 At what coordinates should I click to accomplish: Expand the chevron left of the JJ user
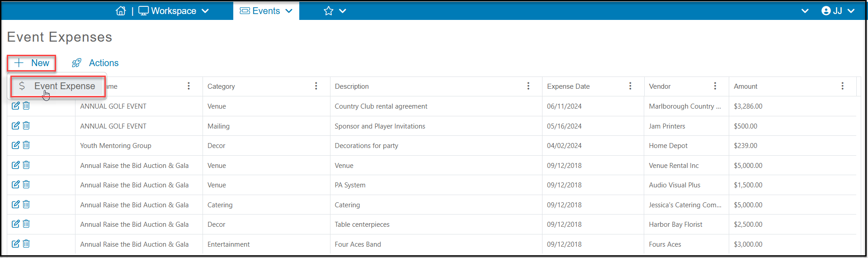(805, 11)
